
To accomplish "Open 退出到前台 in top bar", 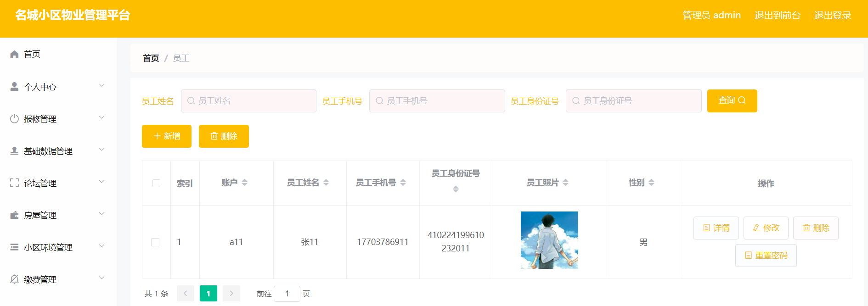I will pyautogui.click(x=777, y=15).
